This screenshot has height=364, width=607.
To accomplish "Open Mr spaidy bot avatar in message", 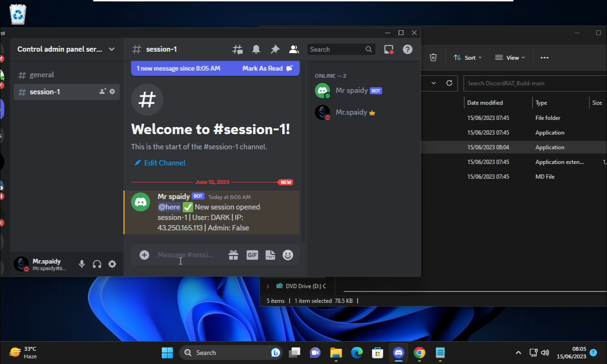I will click(x=140, y=202).
